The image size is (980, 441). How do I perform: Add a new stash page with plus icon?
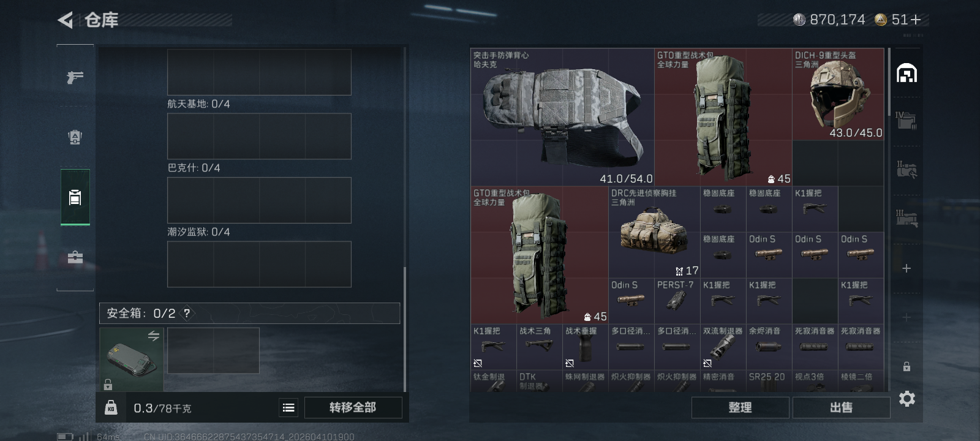point(907,268)
